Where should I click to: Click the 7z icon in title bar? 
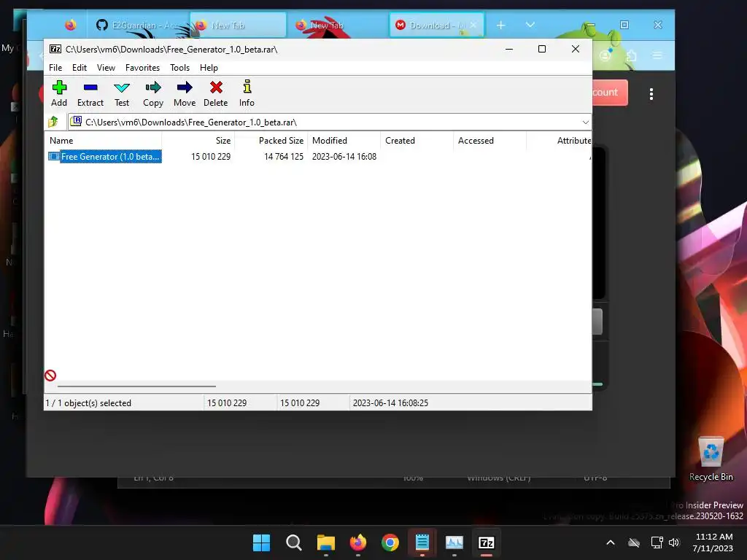pos(55,49)
